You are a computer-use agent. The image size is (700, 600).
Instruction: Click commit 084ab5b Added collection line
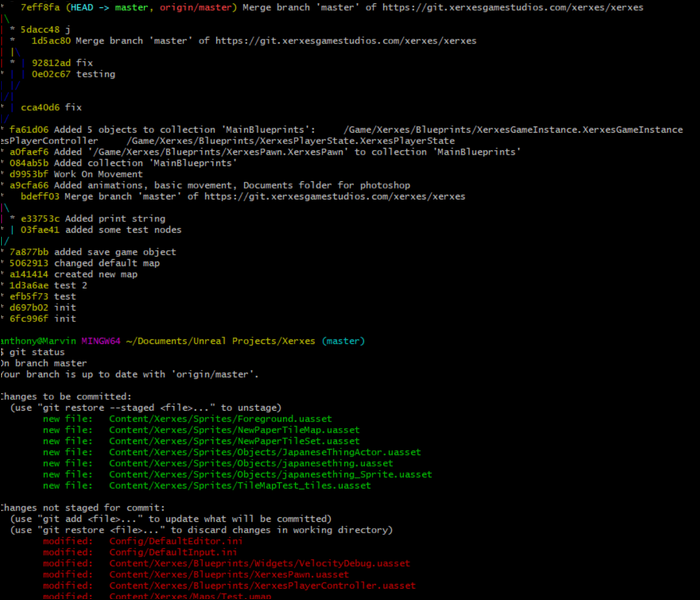[123, 163]
